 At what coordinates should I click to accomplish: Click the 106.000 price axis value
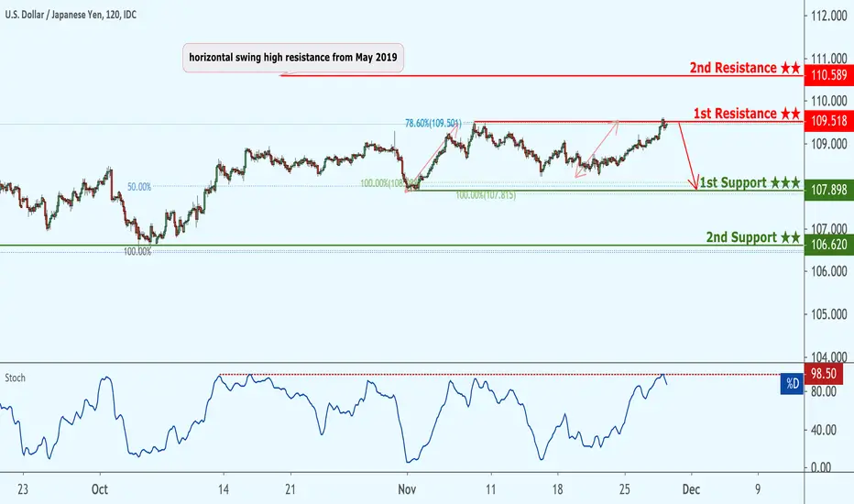coord(829,271)
